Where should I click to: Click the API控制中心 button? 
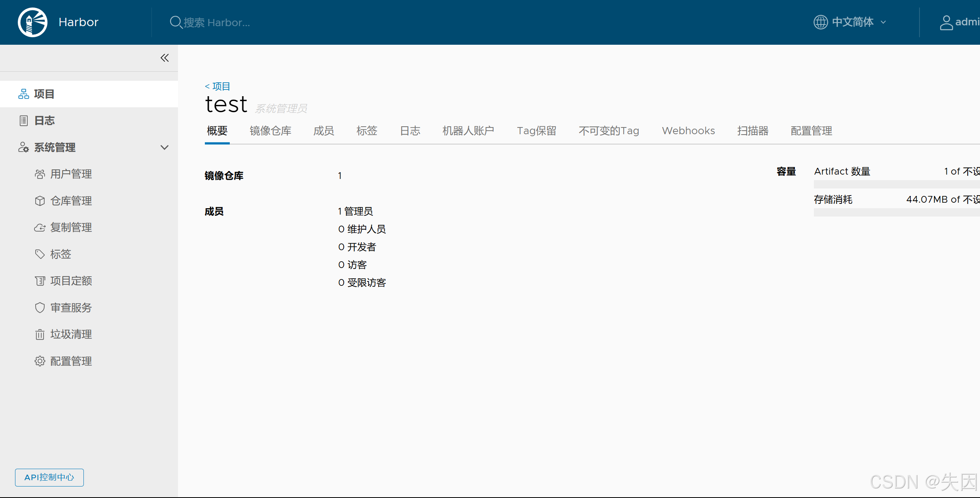tap(49, 477)
